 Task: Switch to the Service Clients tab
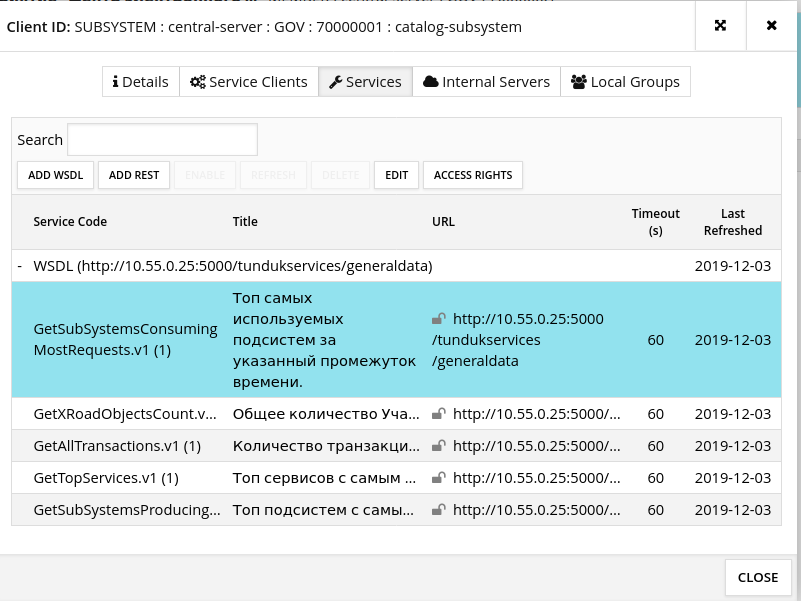[249, 82]
